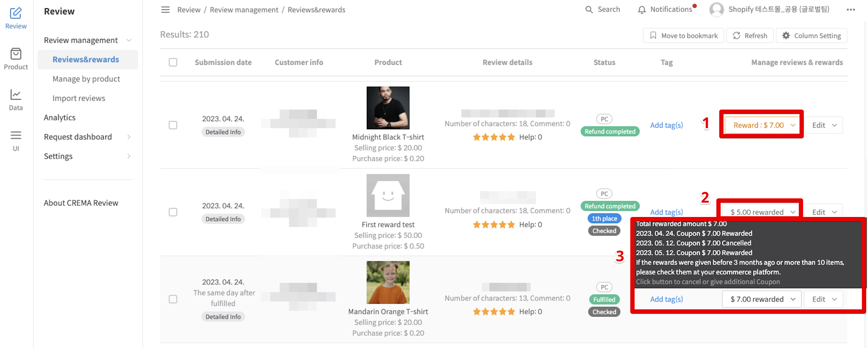The image size is (868, 348).
Task: Click Add tag(s) for Midnight Black T-shirt
Action: [x=667, y=125]
